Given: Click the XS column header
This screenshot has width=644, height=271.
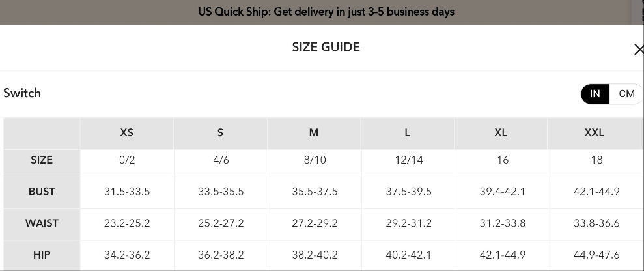Looking at the screenshot, I should (x=127, y=133).
